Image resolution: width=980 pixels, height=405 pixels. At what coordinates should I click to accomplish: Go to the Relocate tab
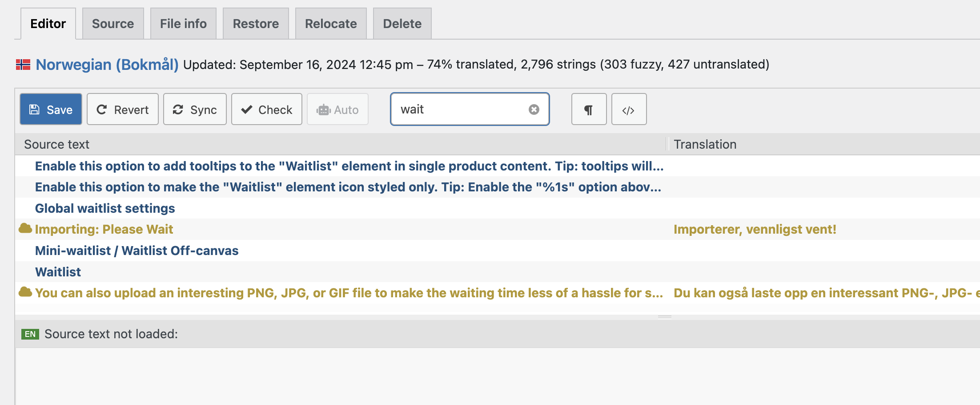(x=331, y=24)
